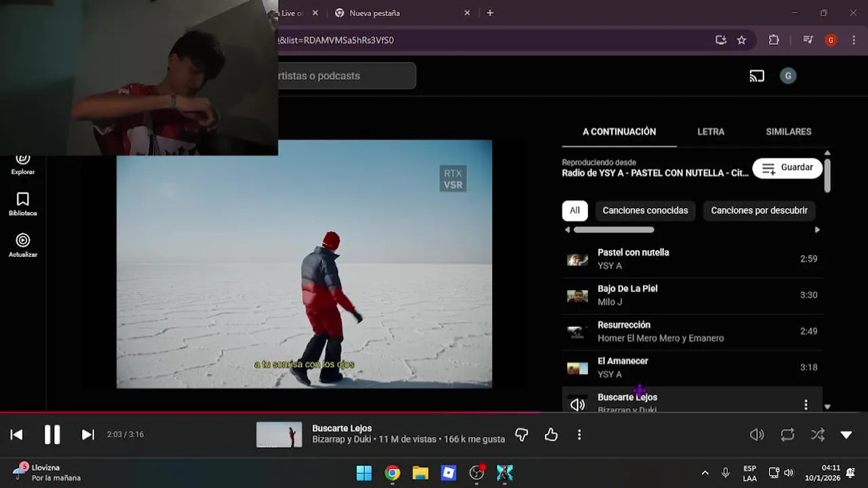Click the Chrome address bar URL
This screenshot has width=868, height=488.
click(336, 40)
